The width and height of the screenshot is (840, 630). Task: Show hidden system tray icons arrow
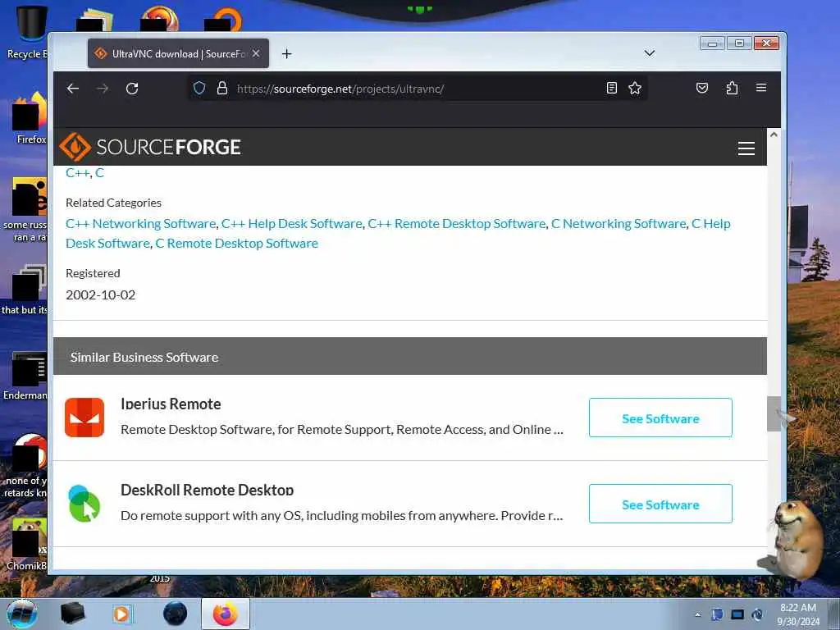697,615
